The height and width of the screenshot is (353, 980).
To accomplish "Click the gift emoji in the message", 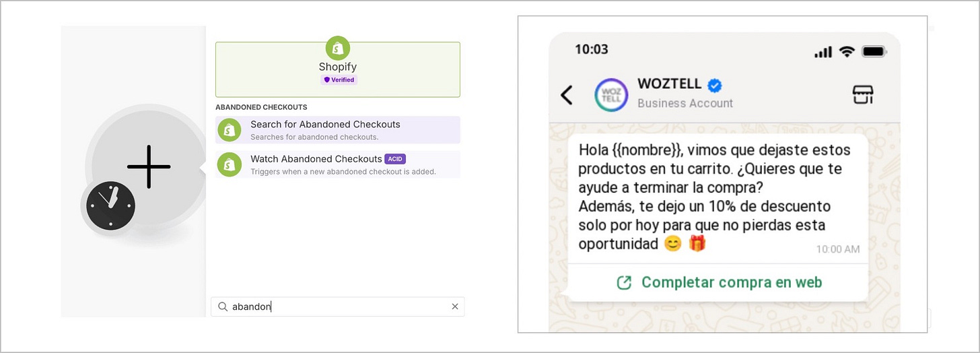I will pos(697,243).
